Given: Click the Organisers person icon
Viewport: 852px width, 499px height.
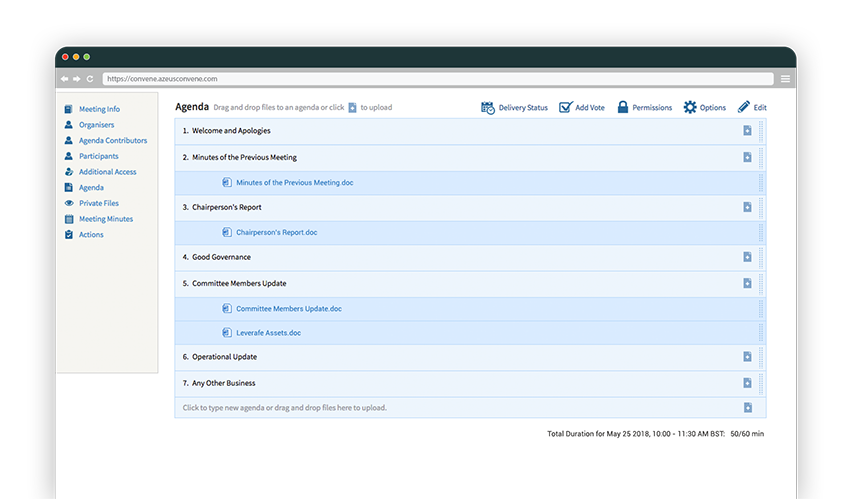Looking at the screenshot, I should coord(68,124).
